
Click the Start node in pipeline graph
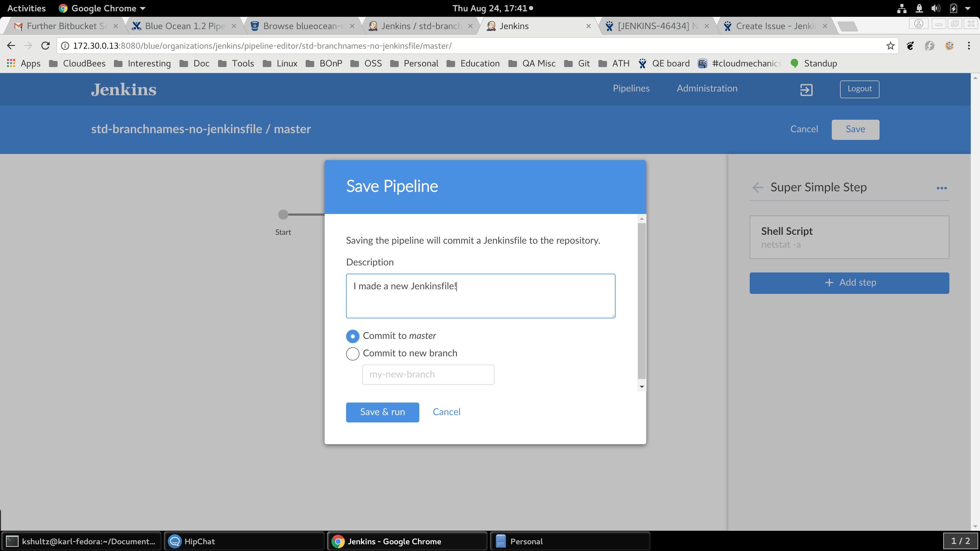[283, 215]
